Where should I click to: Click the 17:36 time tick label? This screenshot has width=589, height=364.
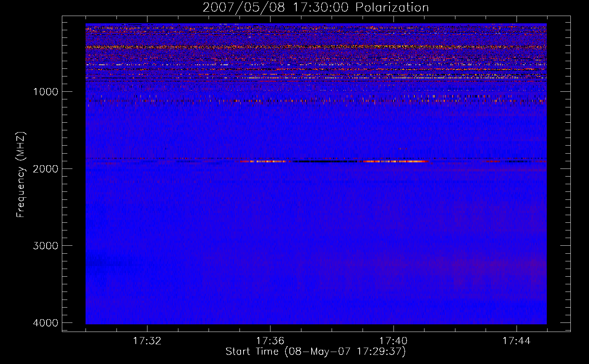(x=270, y=341)
